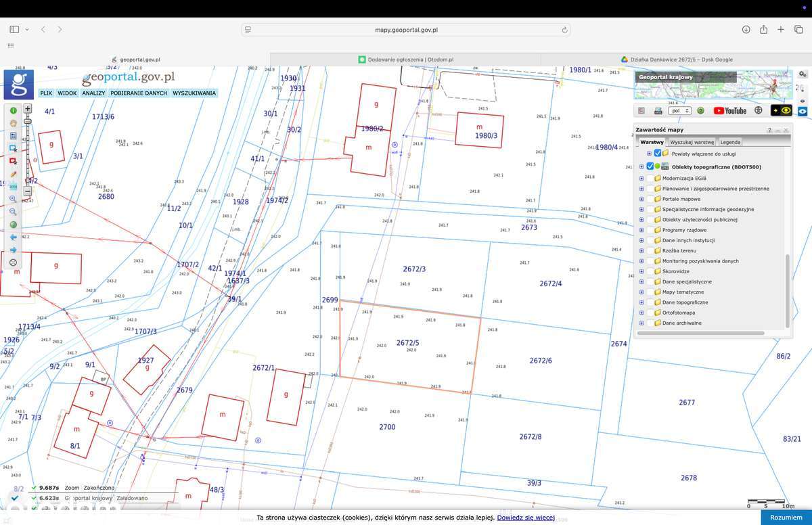This screenshot has height=525, width=812.
Task: Select the red rectangle selection tool
Action: [x=14, y=160]
